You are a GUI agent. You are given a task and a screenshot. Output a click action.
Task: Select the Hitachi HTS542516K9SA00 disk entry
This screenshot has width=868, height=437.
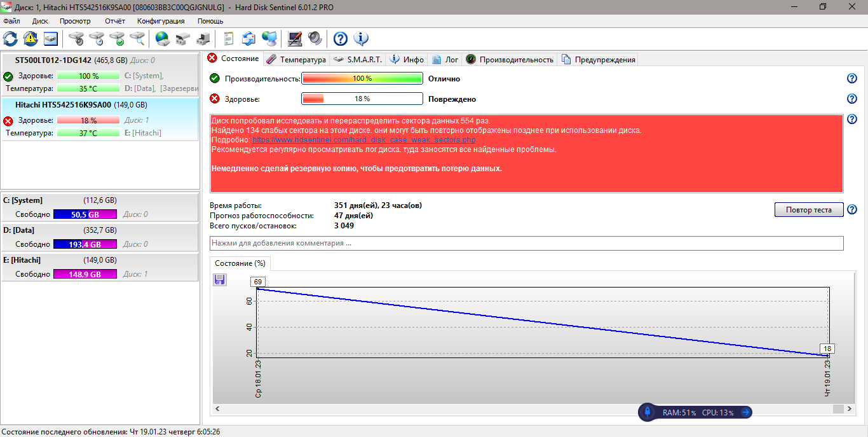click(100, 119)
